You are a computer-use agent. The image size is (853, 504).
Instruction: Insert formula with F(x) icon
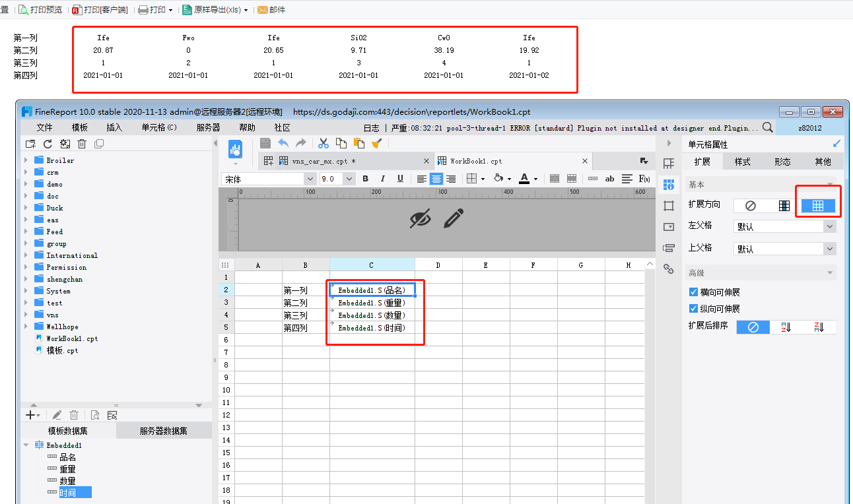(x=644, y=179)
